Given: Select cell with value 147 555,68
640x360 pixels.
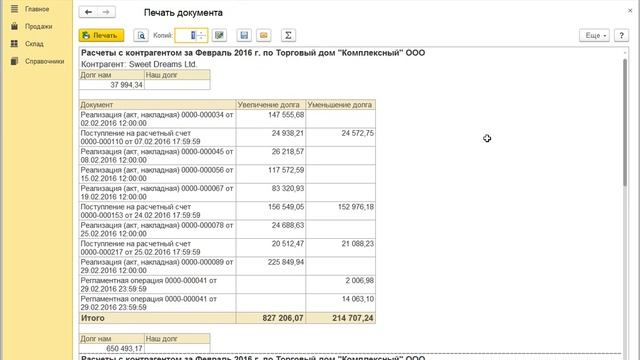Looking at the screenshot, I should pos(271,119).
